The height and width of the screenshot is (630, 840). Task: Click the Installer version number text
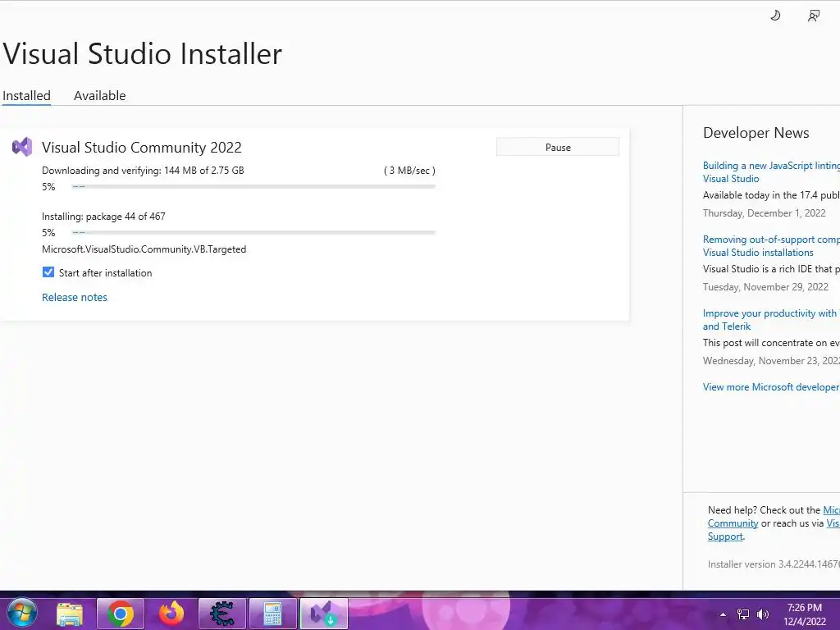tap(774, 564)
